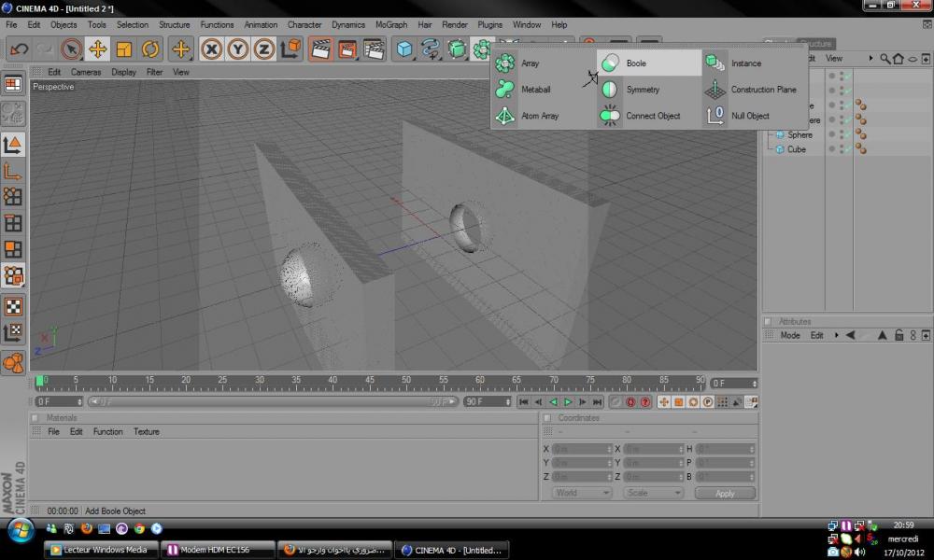This screenshot has height=560, width=934.
Task: Open the Objects menu
Action: 64,24
